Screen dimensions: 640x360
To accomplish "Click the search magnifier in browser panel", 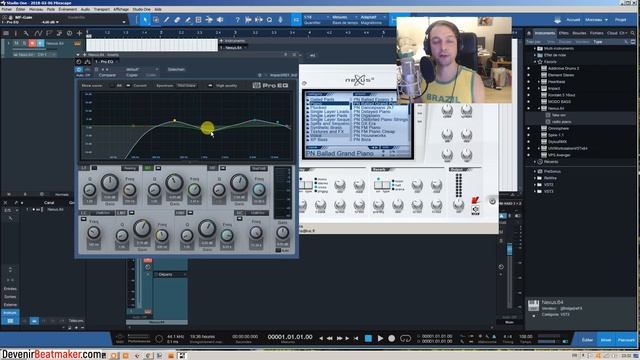I will pos(633,33).
